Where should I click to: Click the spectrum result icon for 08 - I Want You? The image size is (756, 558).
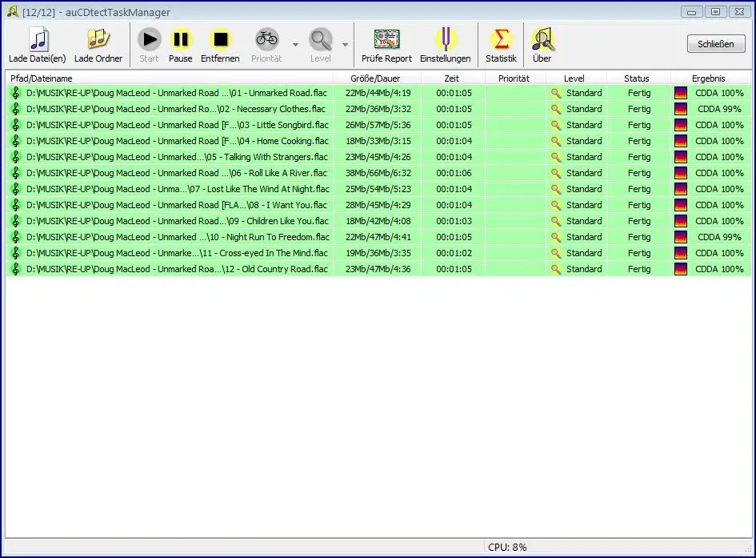pos(680,205)
